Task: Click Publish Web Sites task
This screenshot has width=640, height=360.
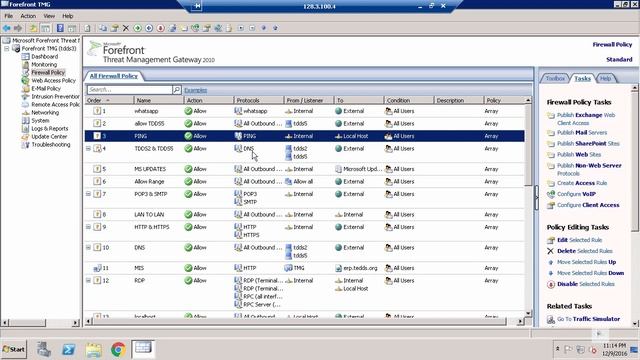Action: pos(579,155)
